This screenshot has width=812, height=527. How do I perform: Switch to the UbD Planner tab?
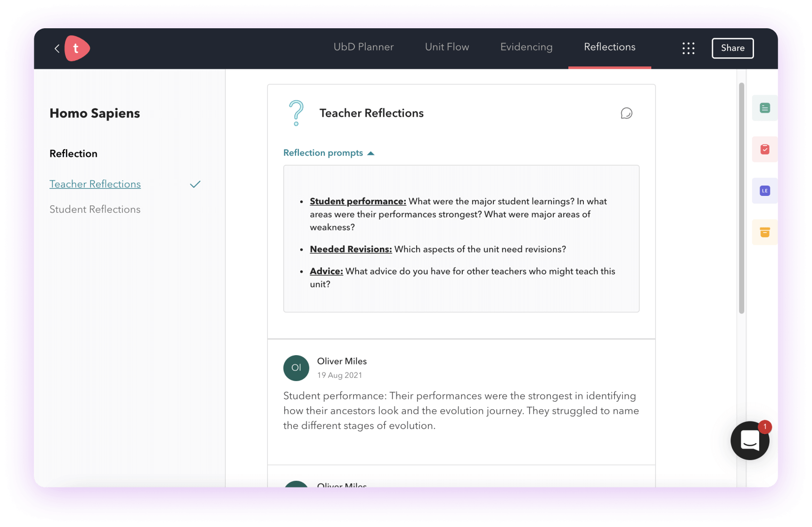pos(363,47)
